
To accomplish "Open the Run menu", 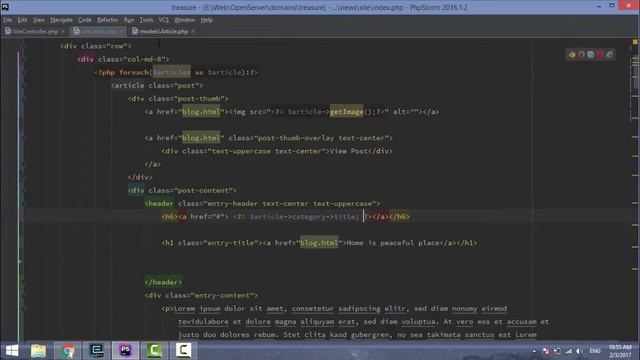I will coord(129,20).
